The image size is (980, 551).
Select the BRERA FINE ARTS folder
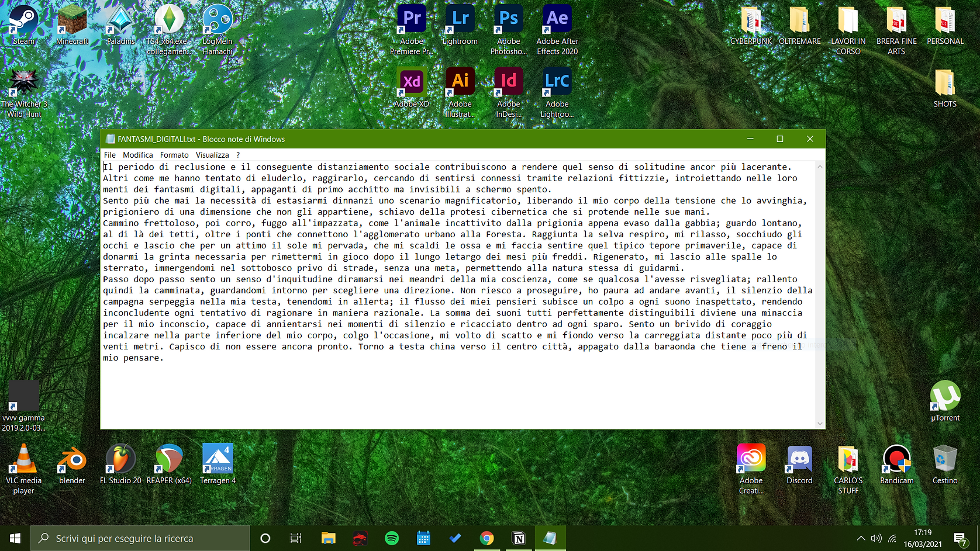pos(896,29)
